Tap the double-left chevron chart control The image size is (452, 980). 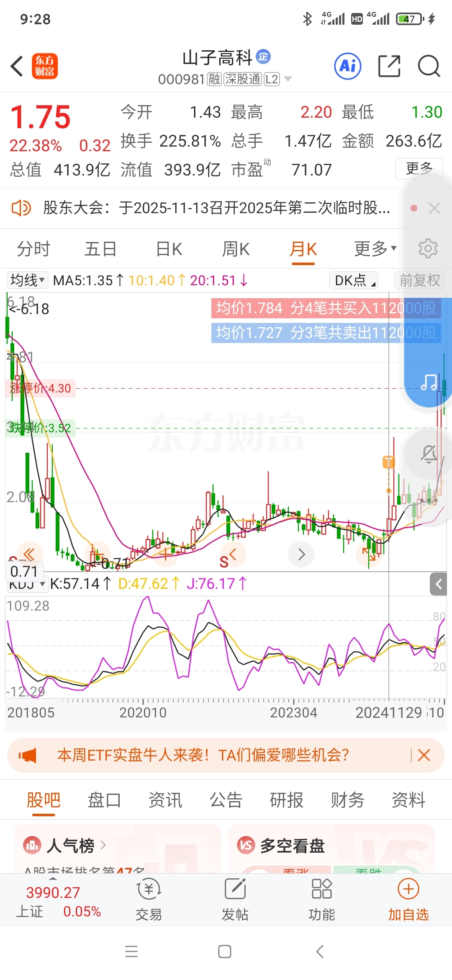point(29,554)
